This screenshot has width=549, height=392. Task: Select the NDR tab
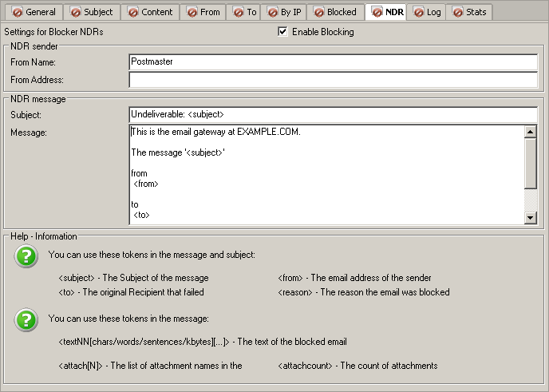pos(386,12)
